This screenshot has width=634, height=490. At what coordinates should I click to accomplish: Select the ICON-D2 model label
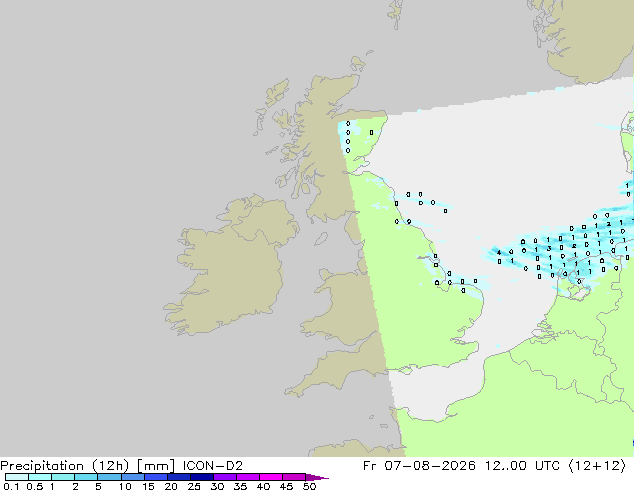pyautogui.click(x=213, y=466)
